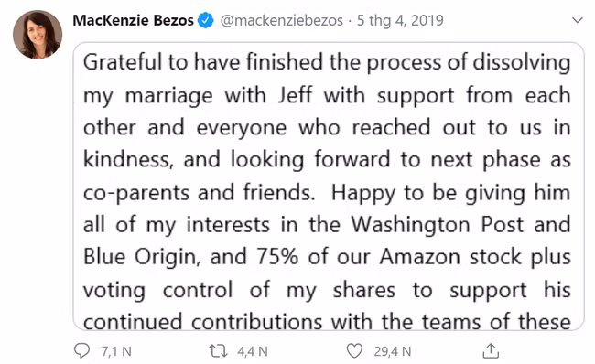595x364 pixels.
Task: Open the MacKenzie Bezos display name link
Action: [134, 20]
